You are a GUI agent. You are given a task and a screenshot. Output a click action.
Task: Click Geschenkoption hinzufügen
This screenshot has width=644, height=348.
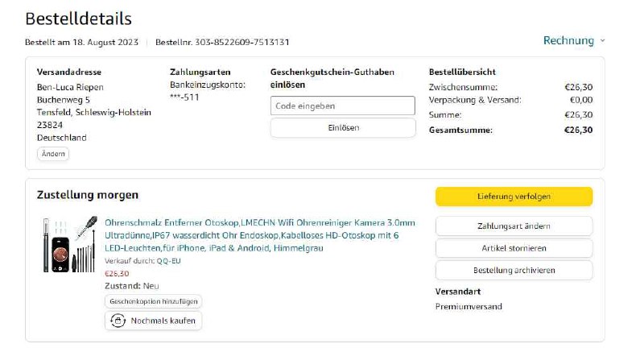pyautogui.click(x=153, y=301)
